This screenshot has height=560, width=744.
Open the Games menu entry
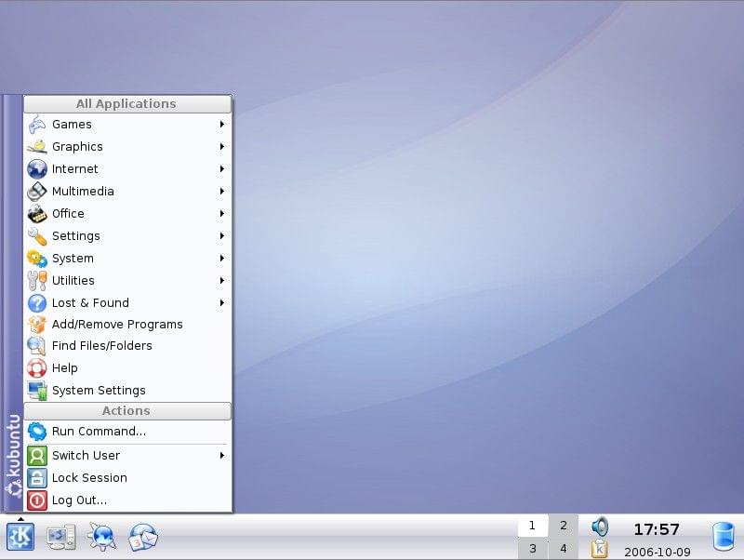point(127,125)
